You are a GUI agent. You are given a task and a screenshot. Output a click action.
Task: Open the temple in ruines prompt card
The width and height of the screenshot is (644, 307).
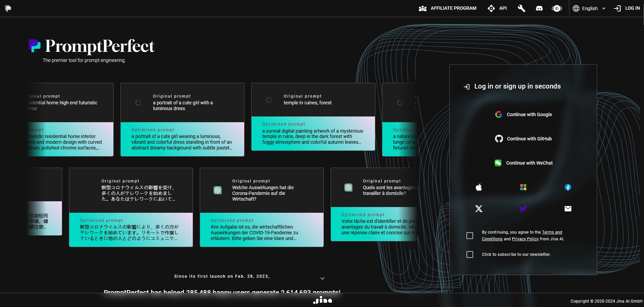313,116
